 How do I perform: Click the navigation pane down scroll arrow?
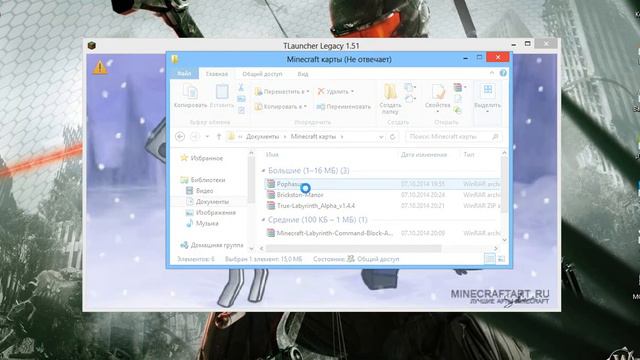[x=251, y=248]
